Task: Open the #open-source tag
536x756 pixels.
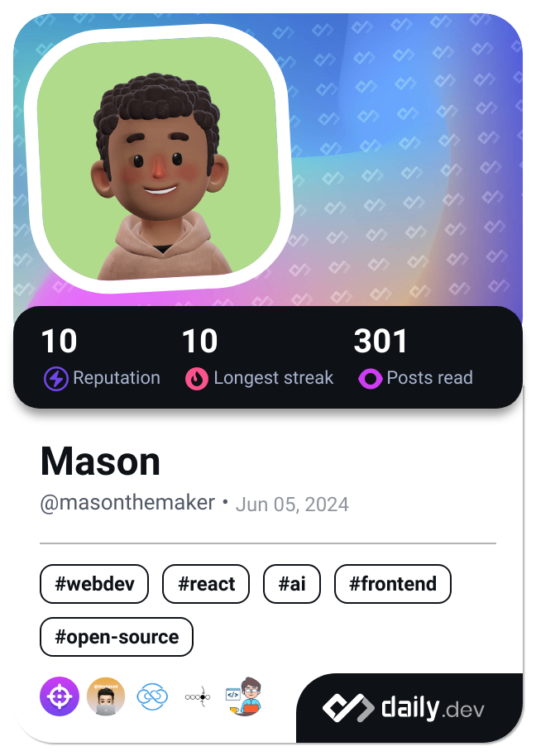Action: coord(117,637)
